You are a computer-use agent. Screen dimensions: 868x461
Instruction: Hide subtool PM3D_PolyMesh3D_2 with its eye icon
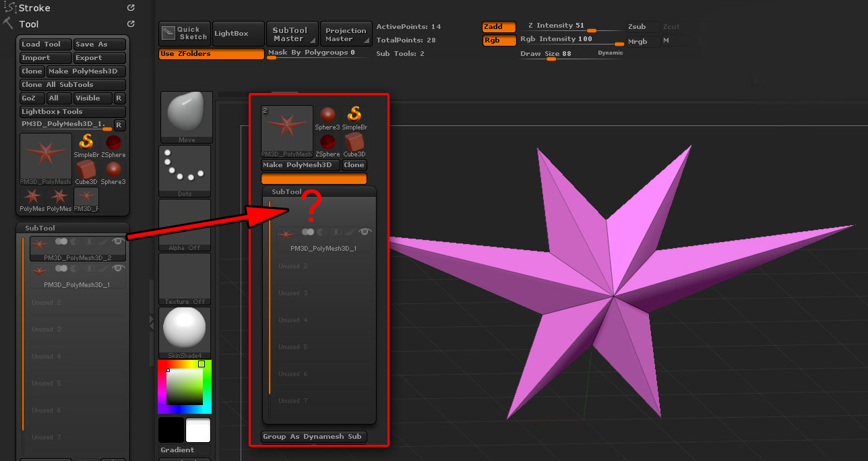(x=119, y=241)
